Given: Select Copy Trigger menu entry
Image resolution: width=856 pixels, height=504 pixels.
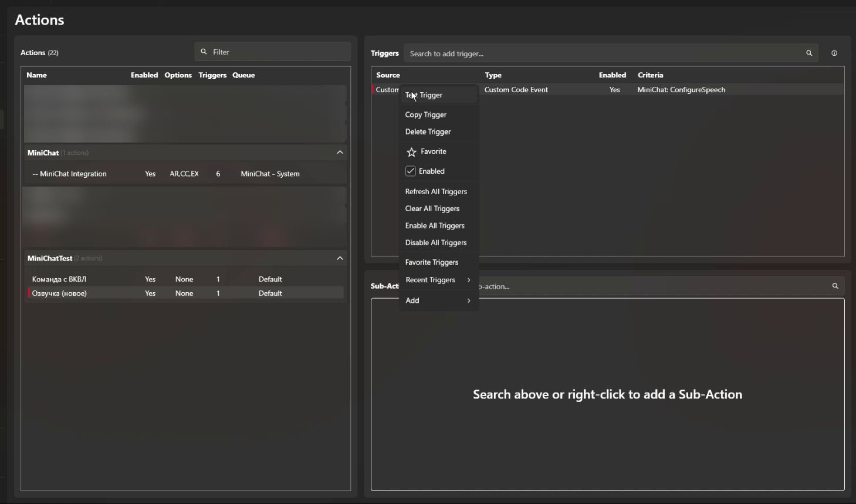Looking at the screenshot, I should tap(426, 115).
